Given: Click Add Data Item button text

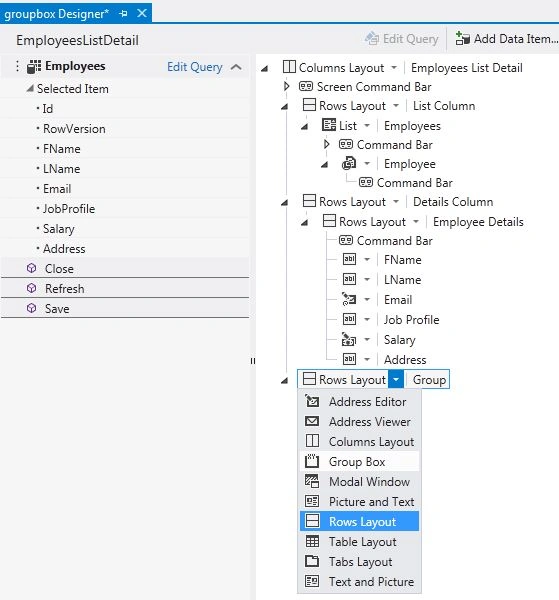Looking at the screenshot, I should (x=515, y=39).
